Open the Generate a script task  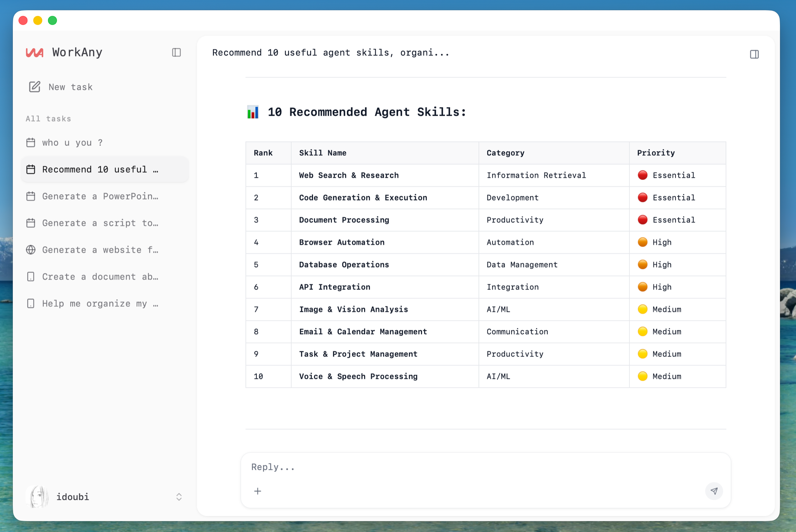point(100,223)
